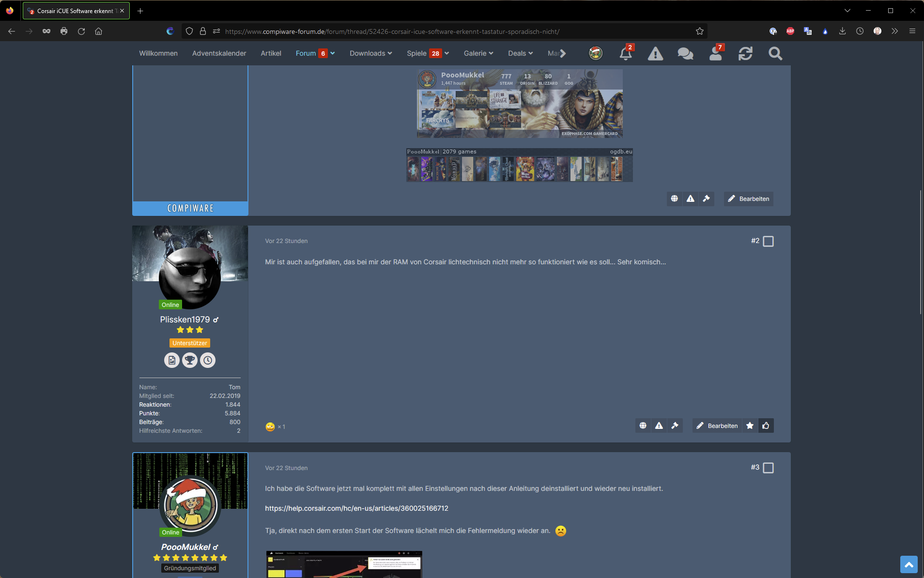Open the list all tabs dropdown
This screenshot has width=924, height=578.
tap(847, 11)
